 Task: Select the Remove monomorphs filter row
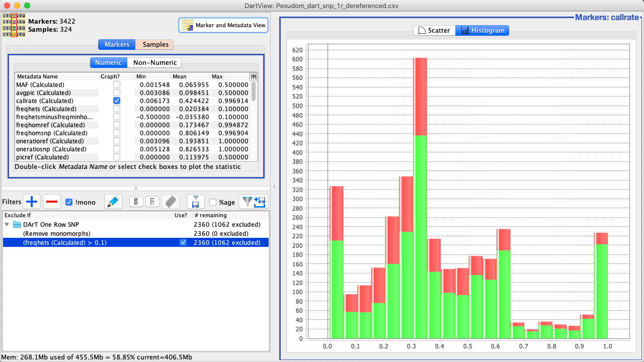[x=135, y=233]
